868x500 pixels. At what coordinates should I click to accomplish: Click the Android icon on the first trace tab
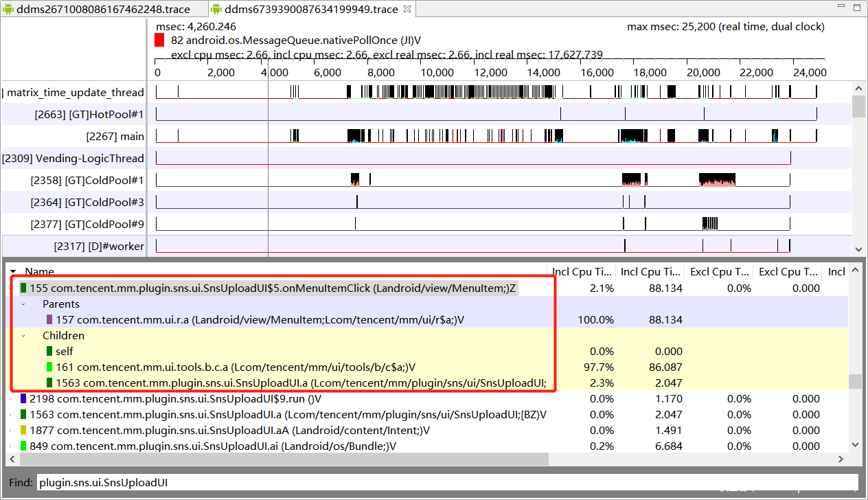pyautogui.click(x=8, y=9)
